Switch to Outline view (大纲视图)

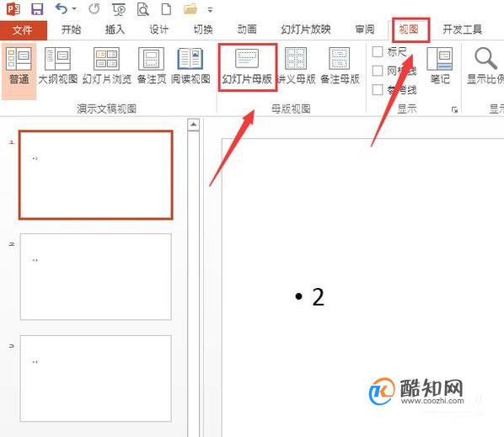(58, 66)
